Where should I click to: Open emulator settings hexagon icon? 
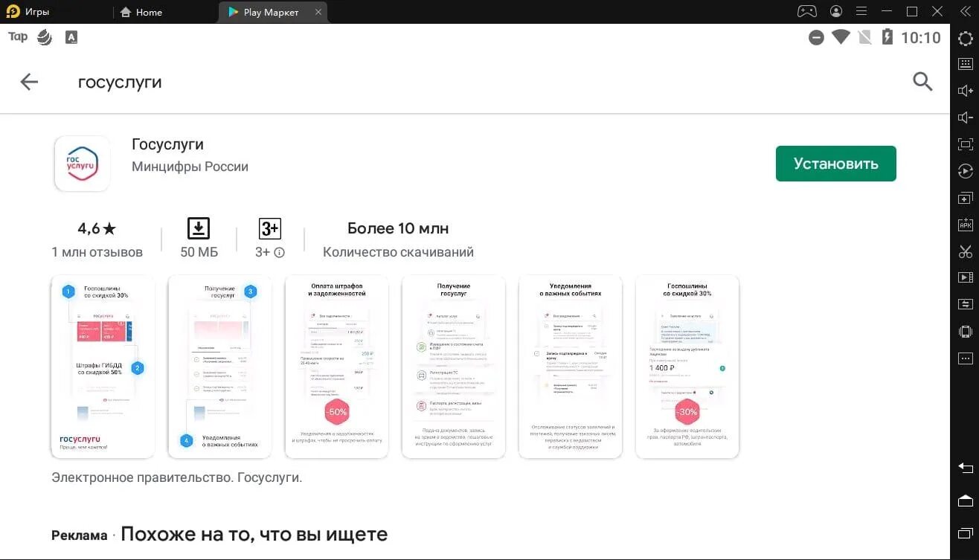click(965, 39)
